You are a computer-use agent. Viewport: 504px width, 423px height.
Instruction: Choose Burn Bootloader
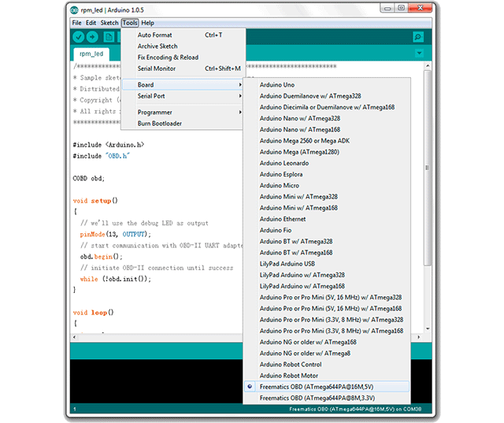click(x=182, y=124)
